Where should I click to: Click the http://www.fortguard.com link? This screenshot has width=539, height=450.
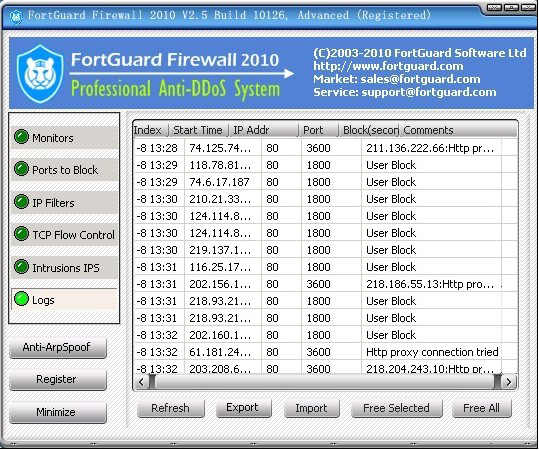388,66
